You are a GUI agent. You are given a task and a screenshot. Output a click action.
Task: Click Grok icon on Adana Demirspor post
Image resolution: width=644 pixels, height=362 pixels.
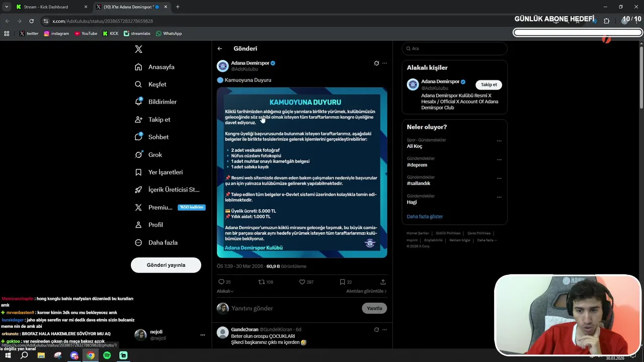pyautogui.click(x=376, y=63)
